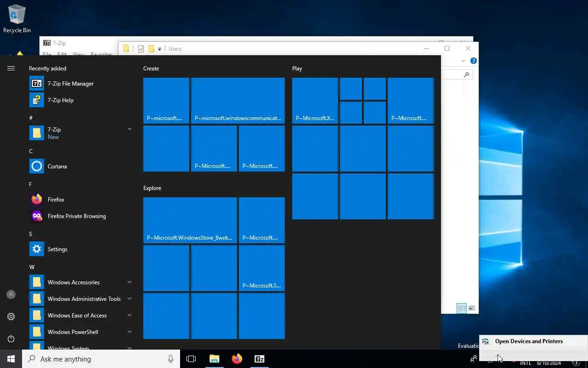The width and height of the screenshot is (588, 368).
Task: Click the New folder icon in the Explorer title bar
Action: click(x=151, y=48)
